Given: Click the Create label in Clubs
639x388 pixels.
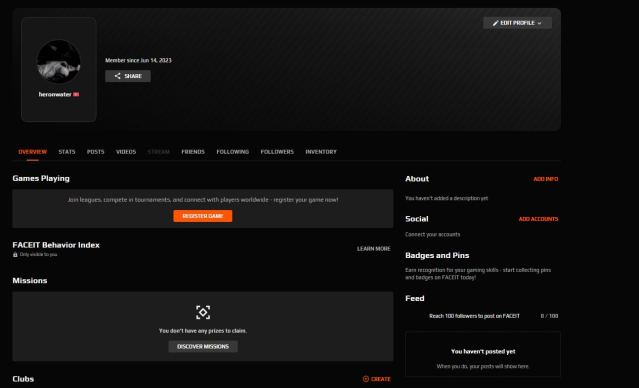Looking at the screenshot, I should click(381, 379).
